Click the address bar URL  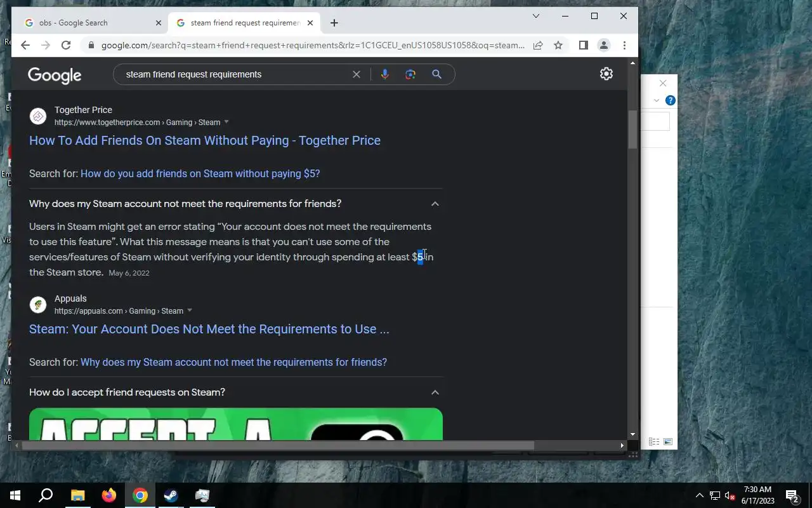point(313,45)
